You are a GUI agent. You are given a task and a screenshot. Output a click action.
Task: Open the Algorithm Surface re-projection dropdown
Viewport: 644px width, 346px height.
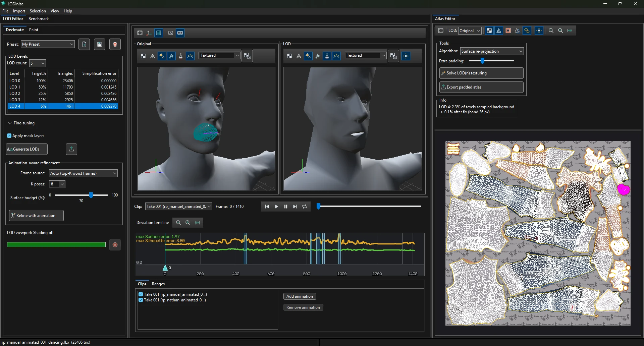[x=492, y=51]
